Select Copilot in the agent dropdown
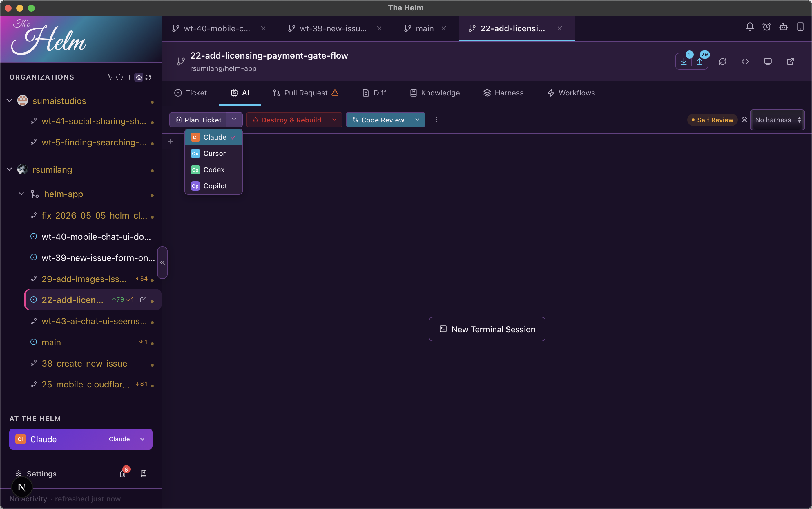812x509 pixels. coord(214,186)
